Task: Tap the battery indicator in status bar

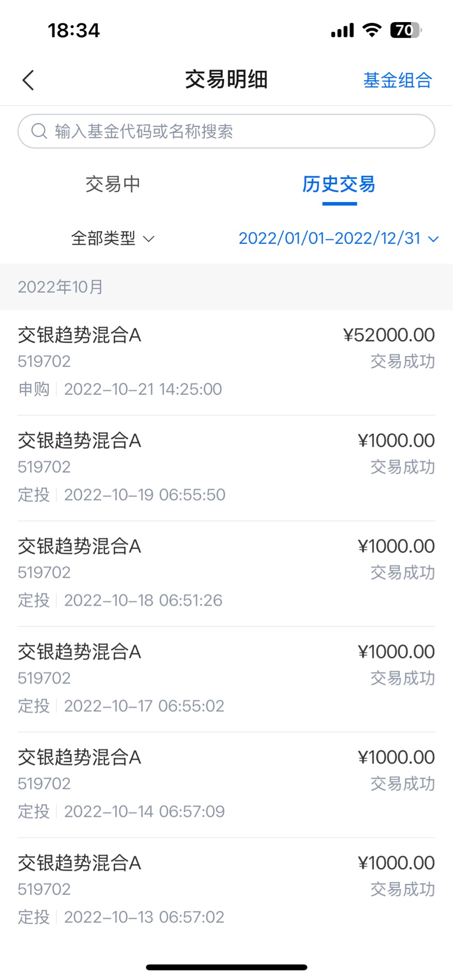Action: pos(406,30)
